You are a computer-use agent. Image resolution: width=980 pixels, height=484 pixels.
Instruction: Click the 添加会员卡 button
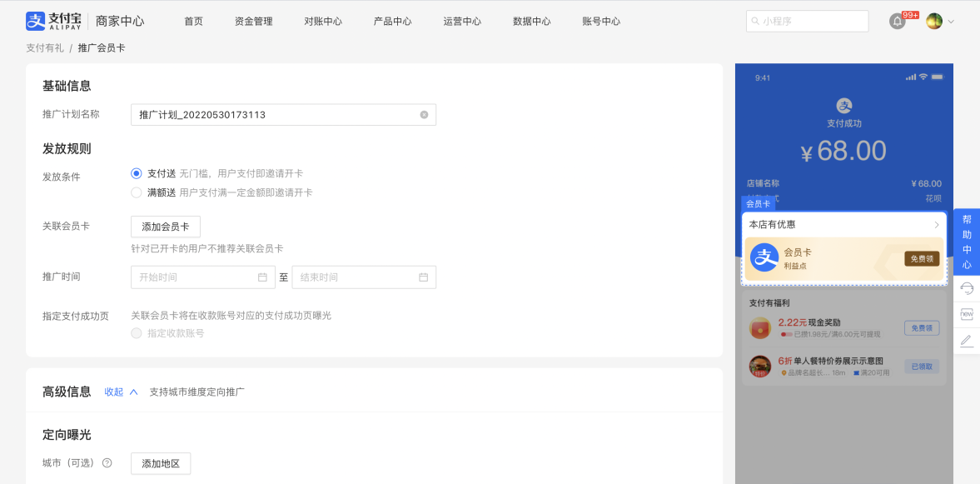point(166,227)
